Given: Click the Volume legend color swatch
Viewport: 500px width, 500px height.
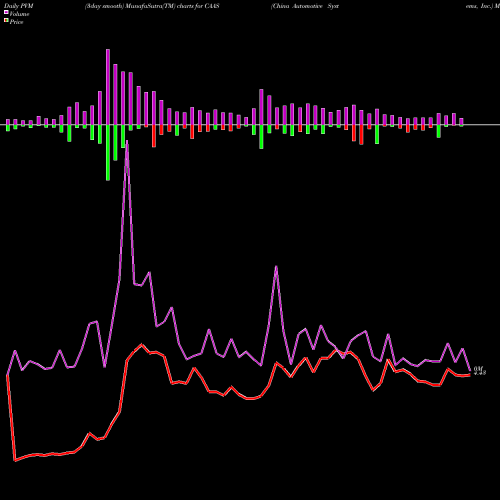Looking at the screenshot, I should 6,13.
